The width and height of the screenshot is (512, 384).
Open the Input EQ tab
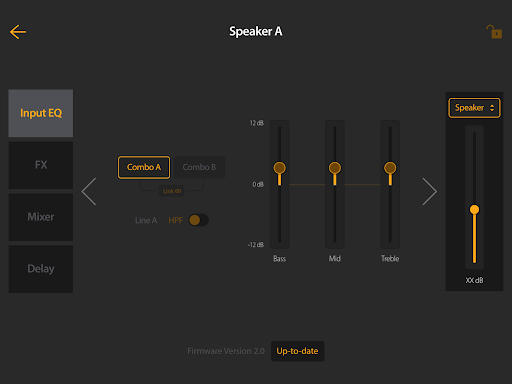pos(41,113)
